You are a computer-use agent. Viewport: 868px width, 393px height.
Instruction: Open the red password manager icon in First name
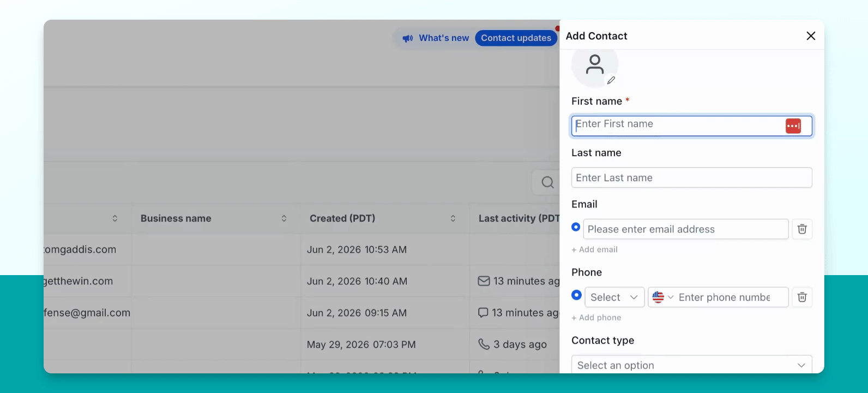[793, 126]
